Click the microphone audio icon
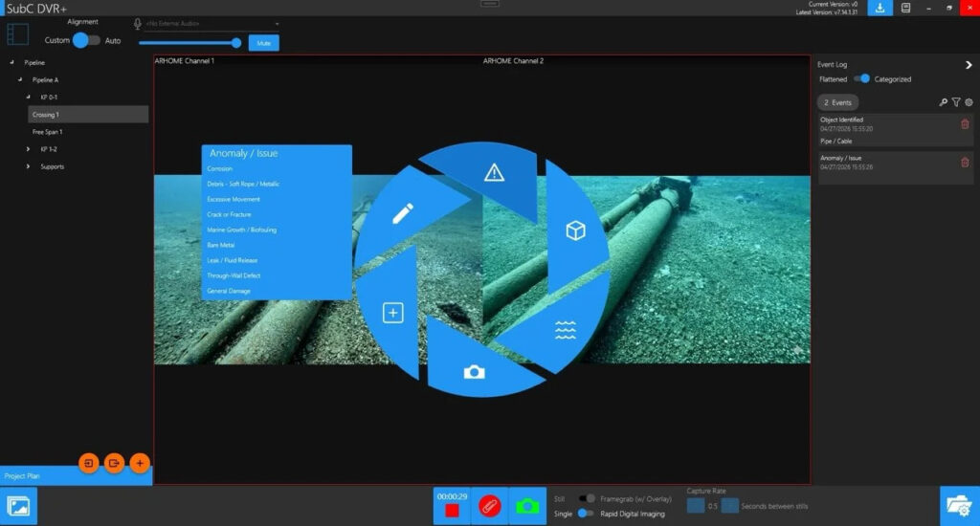This screenshot has width=980, height=526. coord(138,24)
